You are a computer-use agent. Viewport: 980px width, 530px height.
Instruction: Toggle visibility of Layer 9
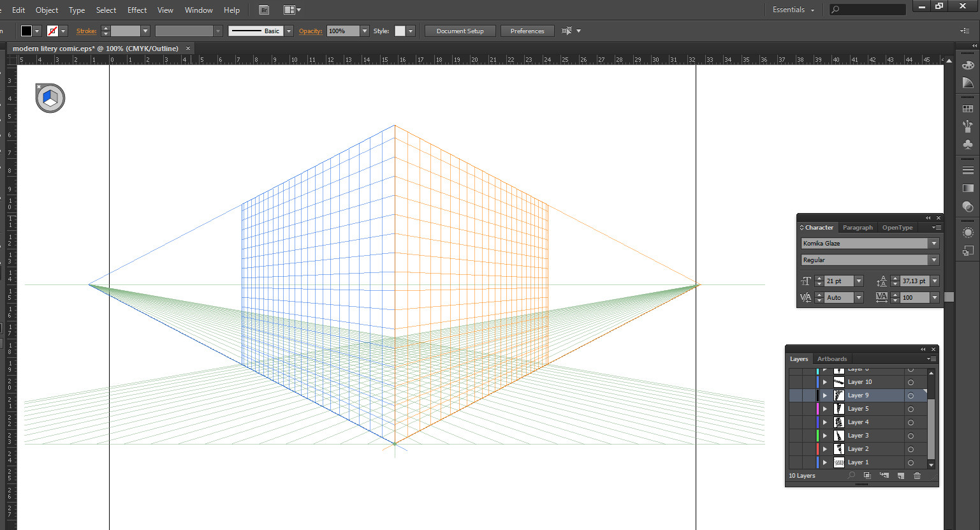point(795,395)
